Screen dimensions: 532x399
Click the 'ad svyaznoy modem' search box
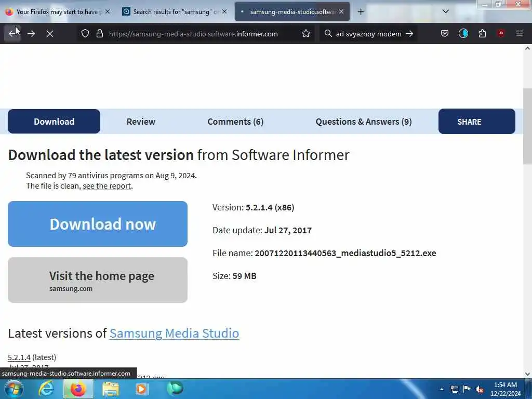click(x=368, y=34)
